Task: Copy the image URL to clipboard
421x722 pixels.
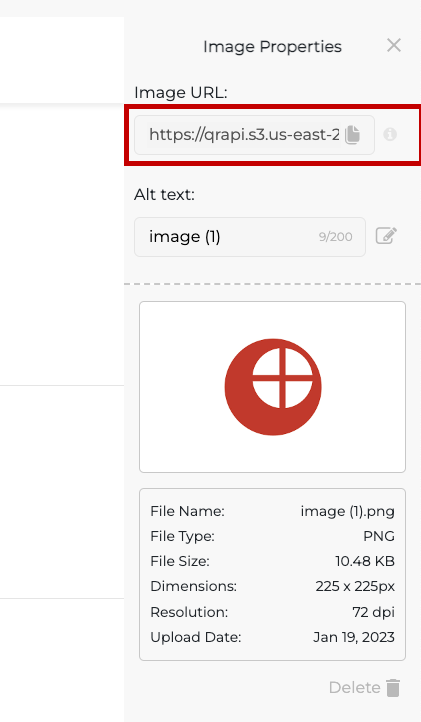Action: [x=352, y=134]
